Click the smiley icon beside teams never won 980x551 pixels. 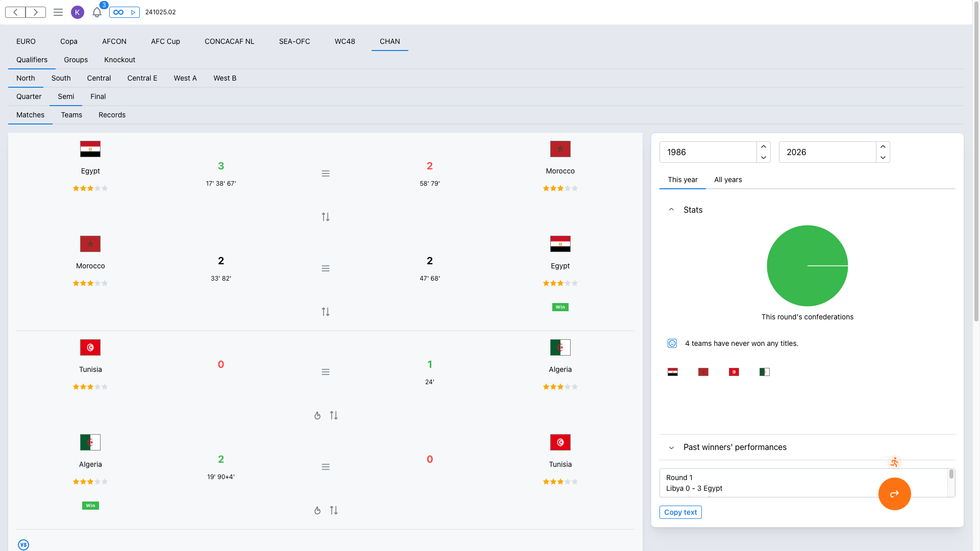672,343
